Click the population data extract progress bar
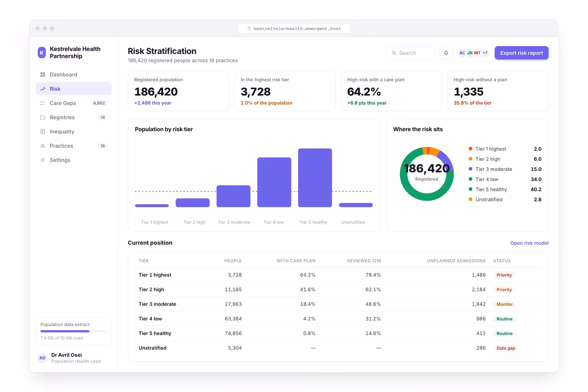588x392 pixels. (x=73, y=331)
